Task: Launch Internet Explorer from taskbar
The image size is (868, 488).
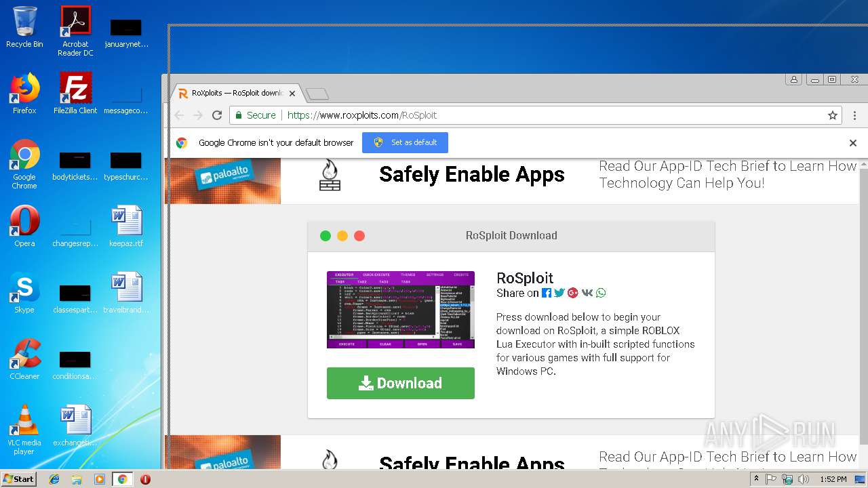Action: (x=54, y=479)
